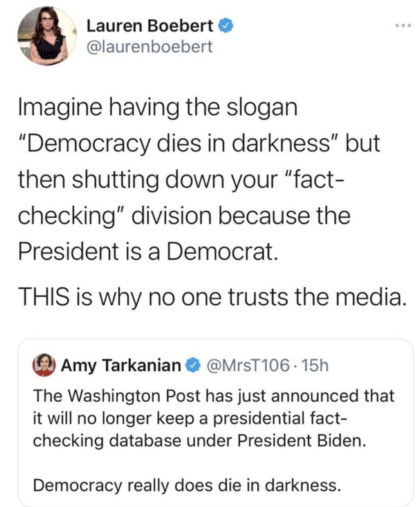Click the "Imagine having the slogan" line

click(158, 109)
